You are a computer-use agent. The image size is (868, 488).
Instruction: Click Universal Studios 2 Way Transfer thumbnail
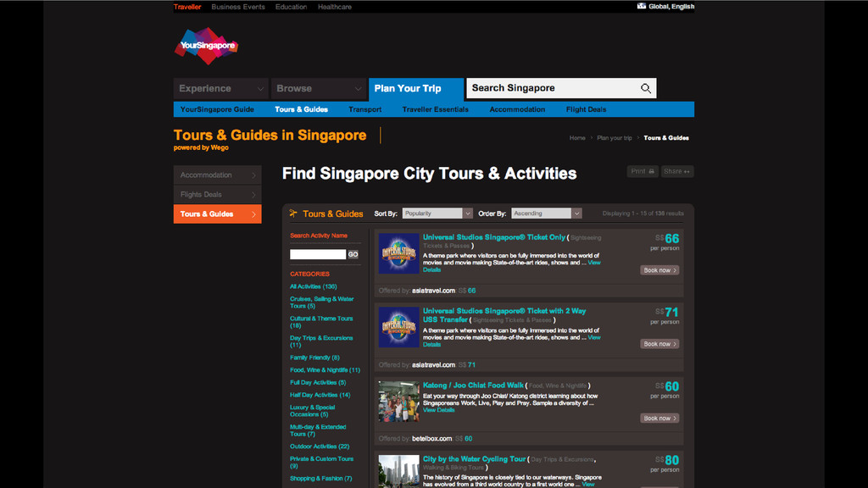tap(398, 328)
